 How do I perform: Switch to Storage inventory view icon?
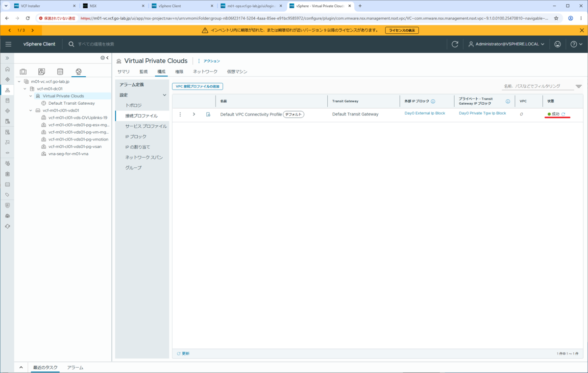[60, 71]
